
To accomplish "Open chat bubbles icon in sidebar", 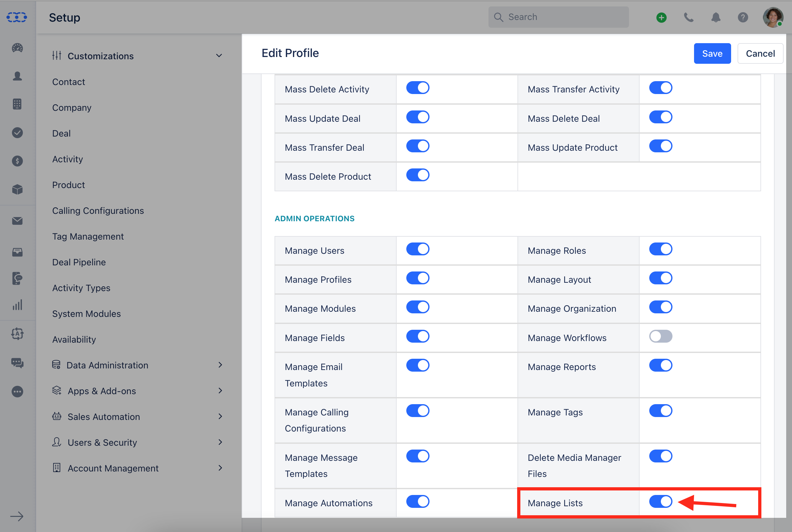I will click(x=17, y=363).
